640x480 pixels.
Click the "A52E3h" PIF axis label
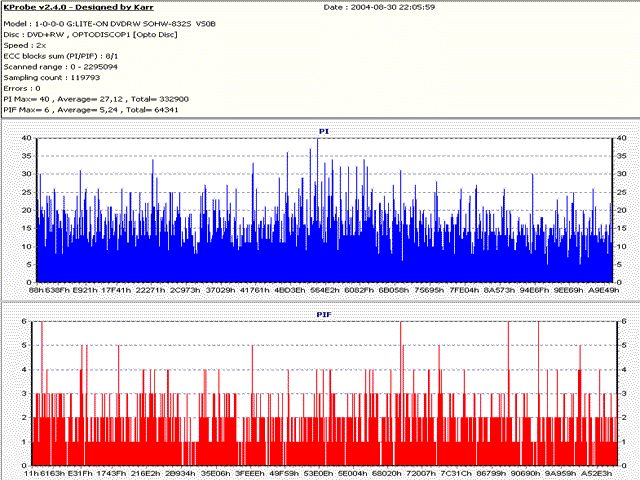coord(596,473)
